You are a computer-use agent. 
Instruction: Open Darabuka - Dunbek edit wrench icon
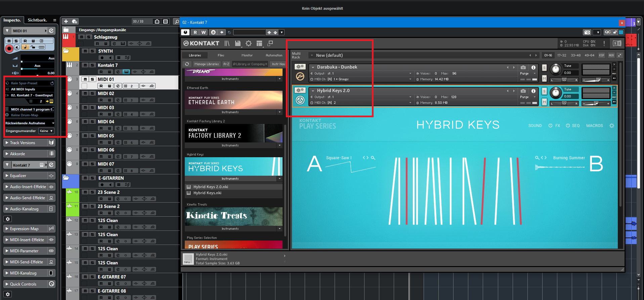click(x=300, y=67)
